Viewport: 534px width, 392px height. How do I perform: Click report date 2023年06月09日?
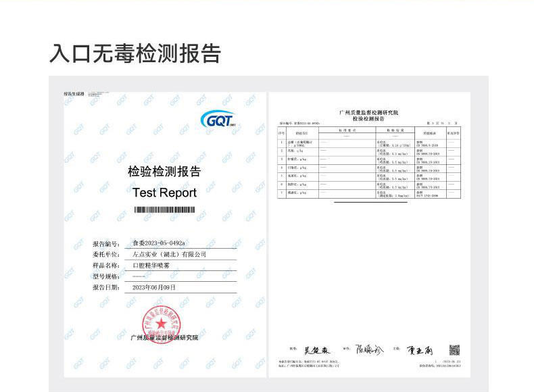coord(154,287)
